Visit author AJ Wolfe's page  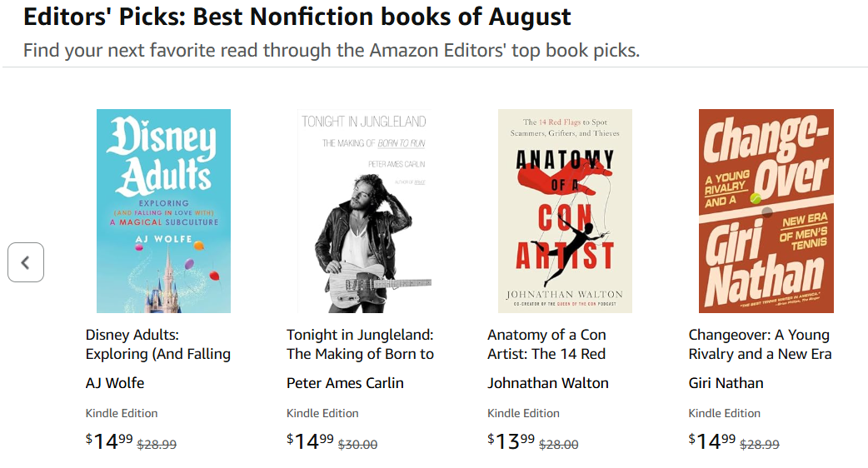115,383
